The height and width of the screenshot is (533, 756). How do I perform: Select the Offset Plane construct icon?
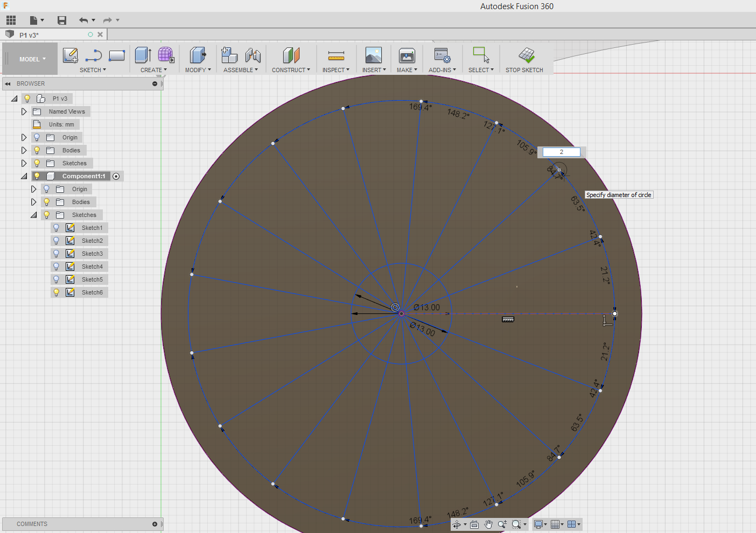(x=291, y=55)
